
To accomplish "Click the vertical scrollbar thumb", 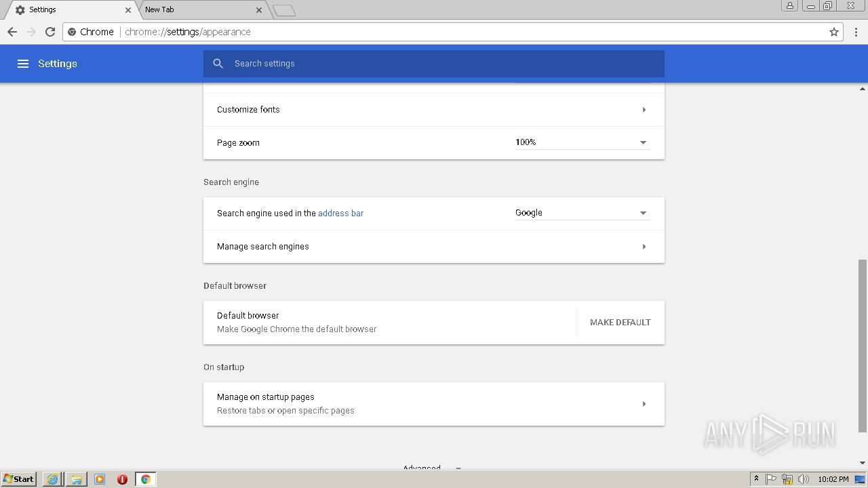I will coord(863,346).
